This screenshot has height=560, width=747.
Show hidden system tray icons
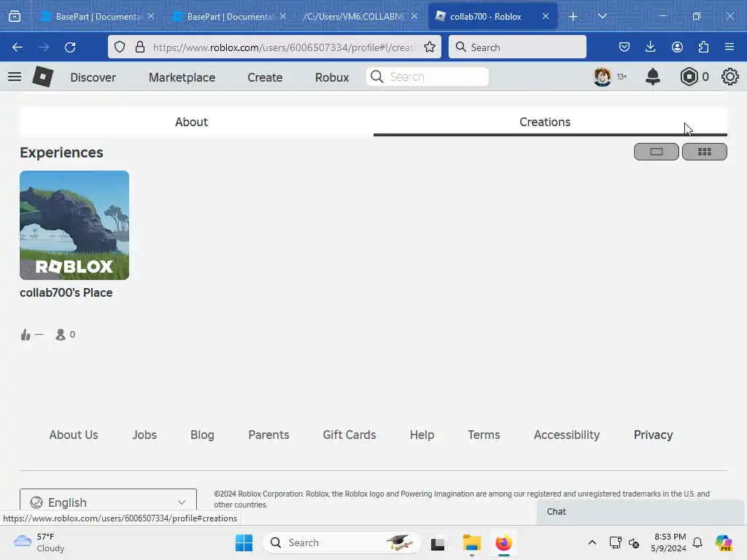click(x=592, y=542)
